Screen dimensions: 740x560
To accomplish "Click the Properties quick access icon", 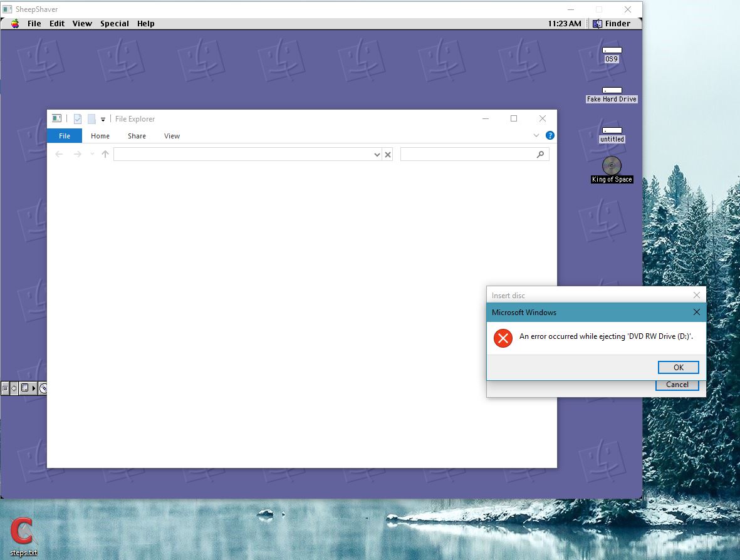I will click(78, 119).
